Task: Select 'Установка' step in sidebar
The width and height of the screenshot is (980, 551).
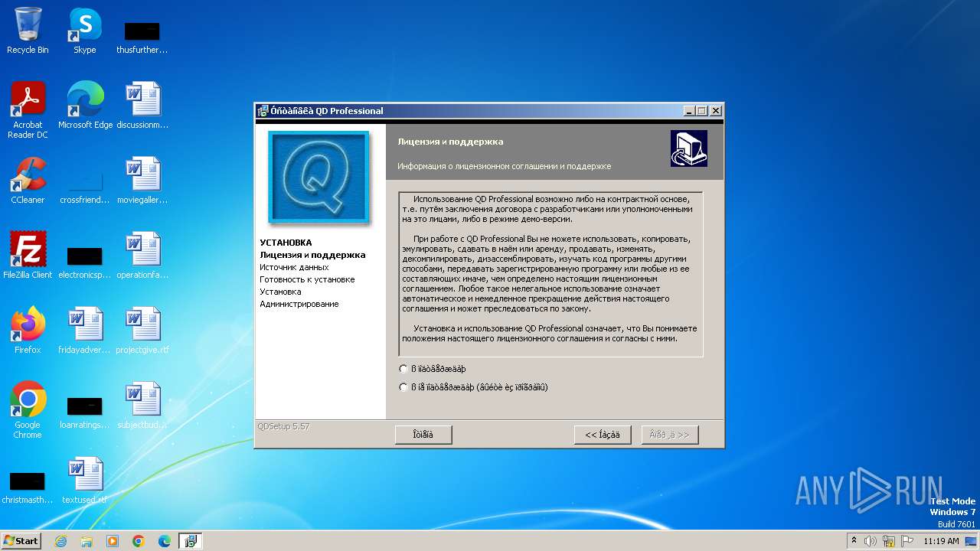Action: click(x=280, y=292)
